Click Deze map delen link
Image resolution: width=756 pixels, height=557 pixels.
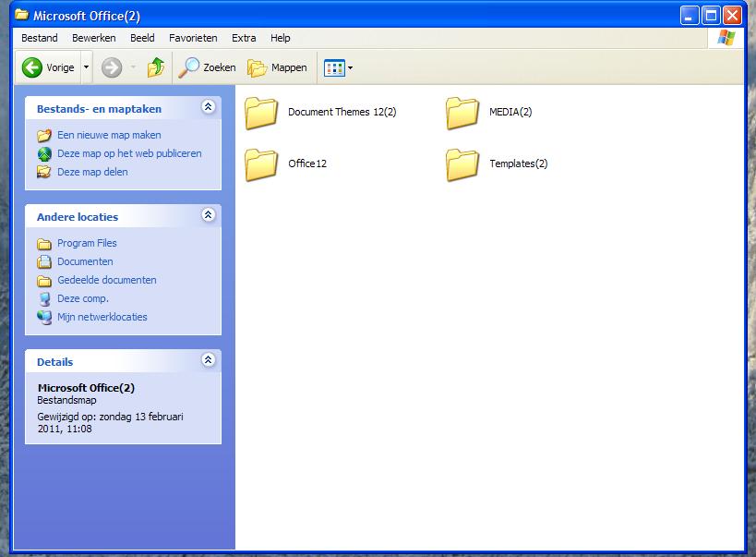92,172
